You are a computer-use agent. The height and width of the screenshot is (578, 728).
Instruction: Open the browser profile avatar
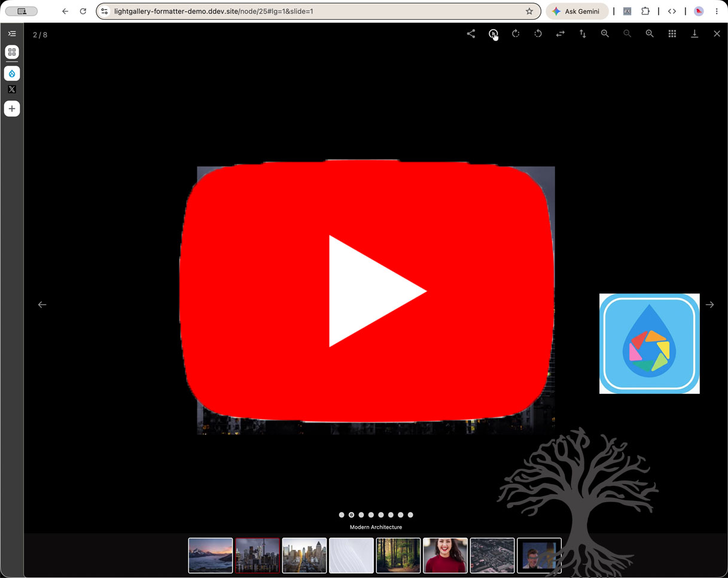[x=699, y=11]
